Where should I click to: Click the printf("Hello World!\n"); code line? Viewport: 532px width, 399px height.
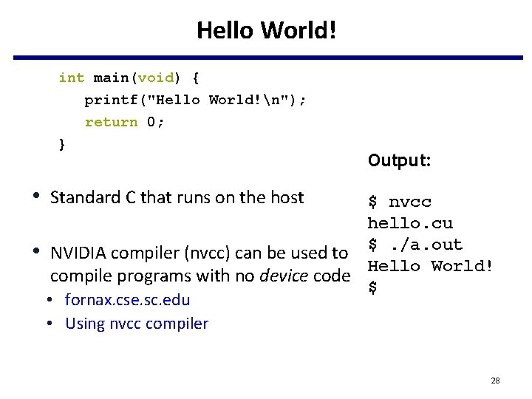[x=195, y=100]
